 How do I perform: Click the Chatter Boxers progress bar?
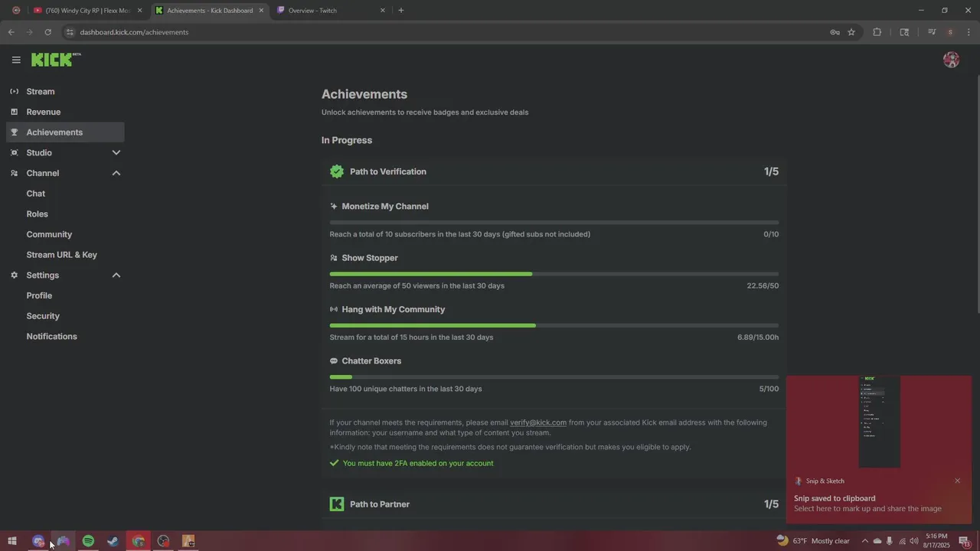[554, 377]
